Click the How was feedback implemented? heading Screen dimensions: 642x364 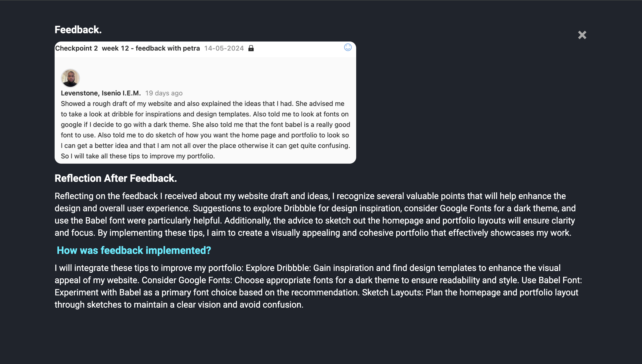click(x=134, y=250)
